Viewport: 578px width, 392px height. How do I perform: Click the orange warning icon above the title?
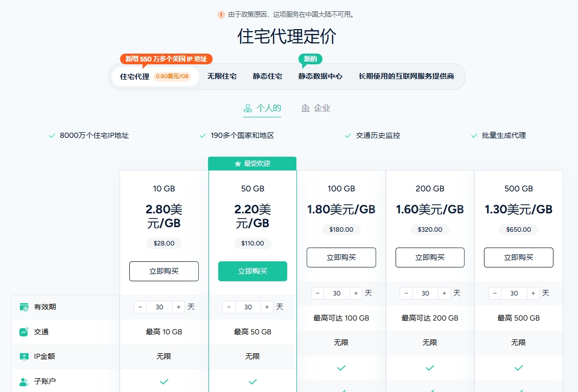tap(220, 15)
